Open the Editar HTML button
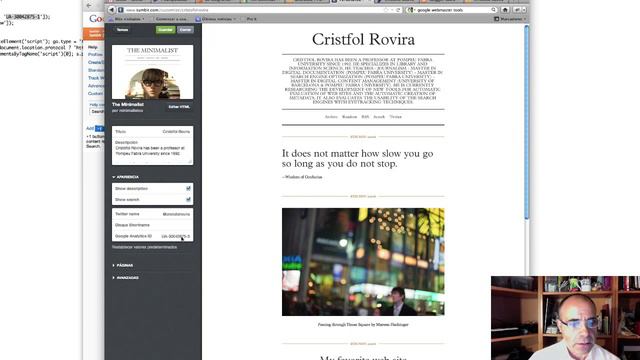The image size is (640, 360). 179,107
